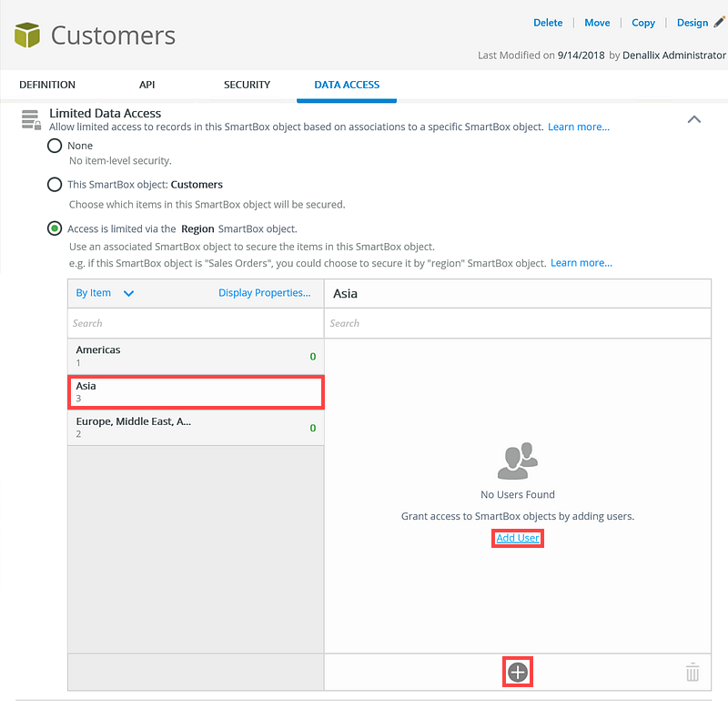Select 'Access is limited via the Region' option

tap(55, 228)
